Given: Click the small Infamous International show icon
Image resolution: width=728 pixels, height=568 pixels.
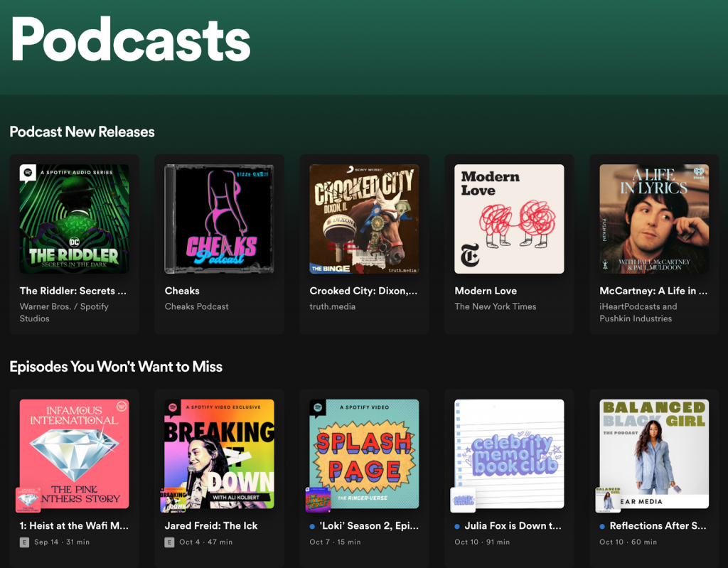Looking at the screenshot, I should (28, 500).
